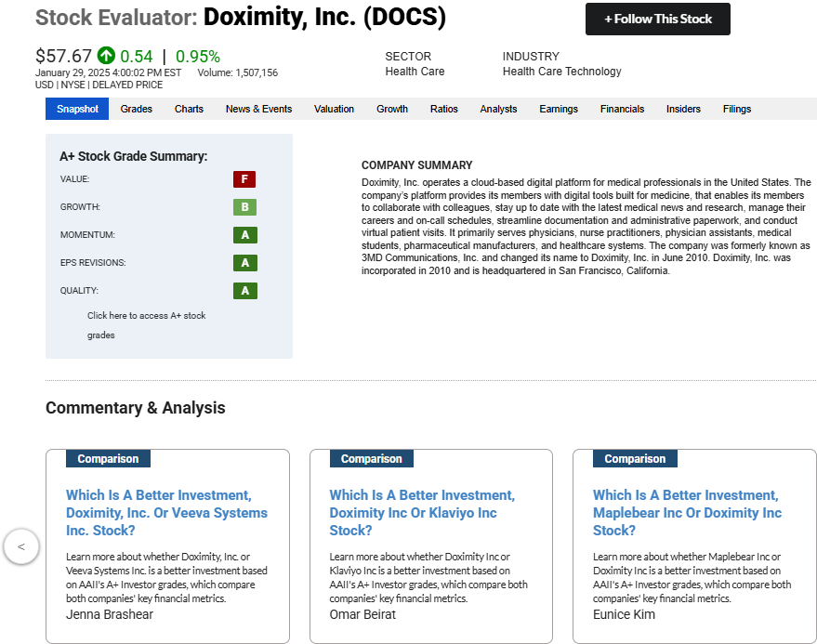Click the USD | NYSE | DELAYED PRICE text
The image size is (817, 644).
[99, 85]
